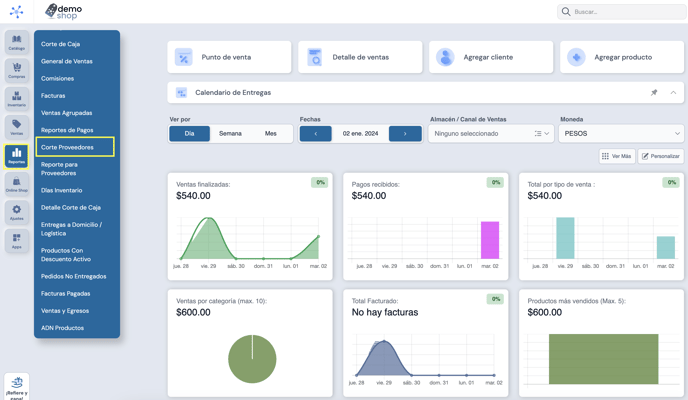Viewport: 688px width, 400px height.
Task: Click the green bar in Productos más vendidos
Action: [603, 359]
